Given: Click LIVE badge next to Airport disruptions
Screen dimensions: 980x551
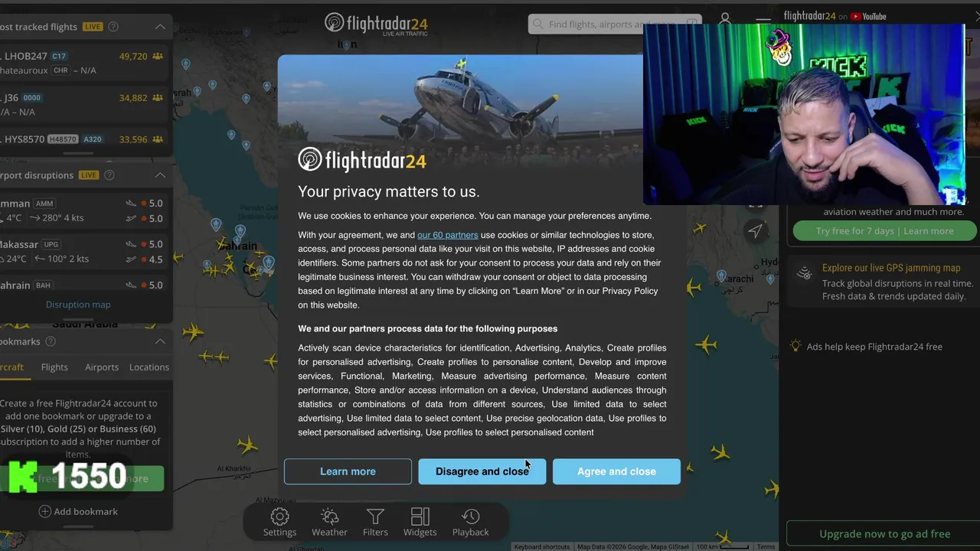Looking at the screenshot, I should [89, 175].
